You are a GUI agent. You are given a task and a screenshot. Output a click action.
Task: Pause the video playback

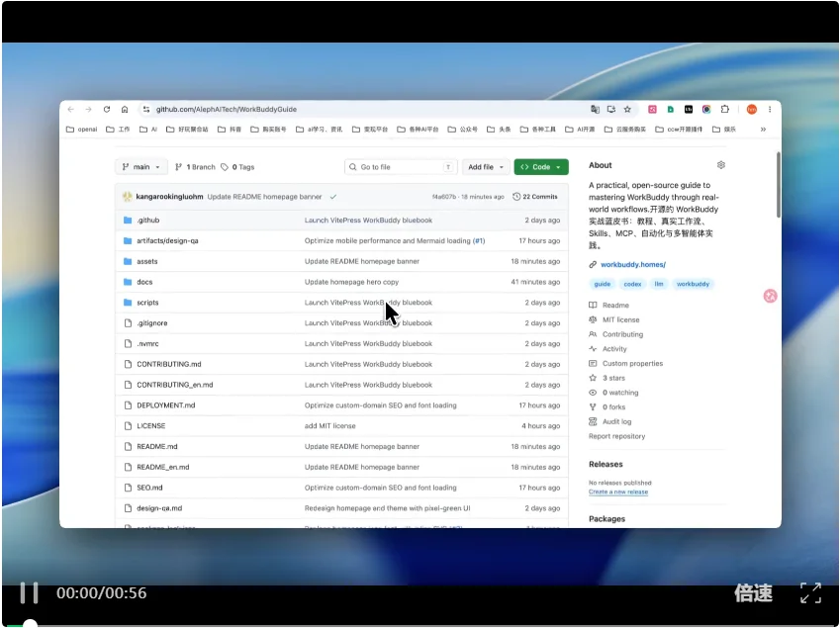[29, 592]
